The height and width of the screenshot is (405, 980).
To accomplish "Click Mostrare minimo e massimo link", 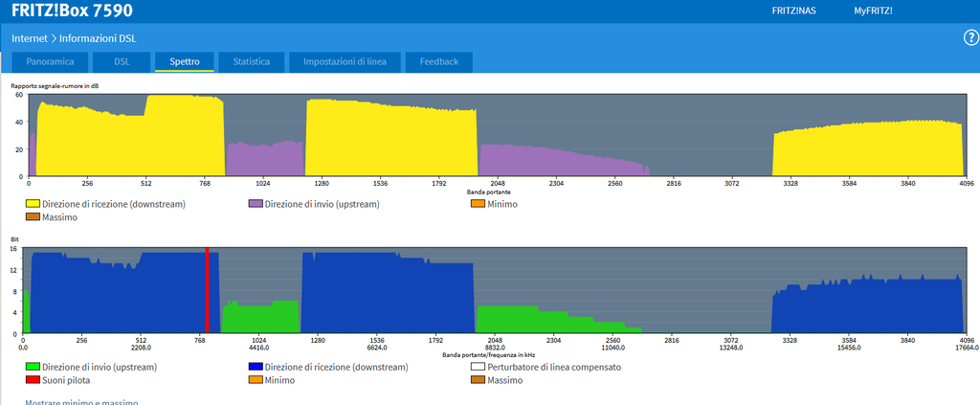I will click(81, 402).
